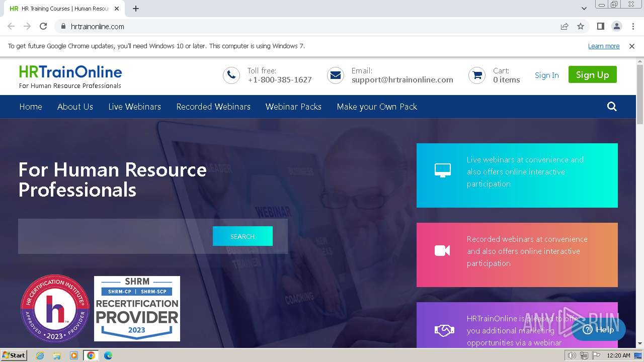
Task: Click the padlock site info icon
Action: coord(63,26)
